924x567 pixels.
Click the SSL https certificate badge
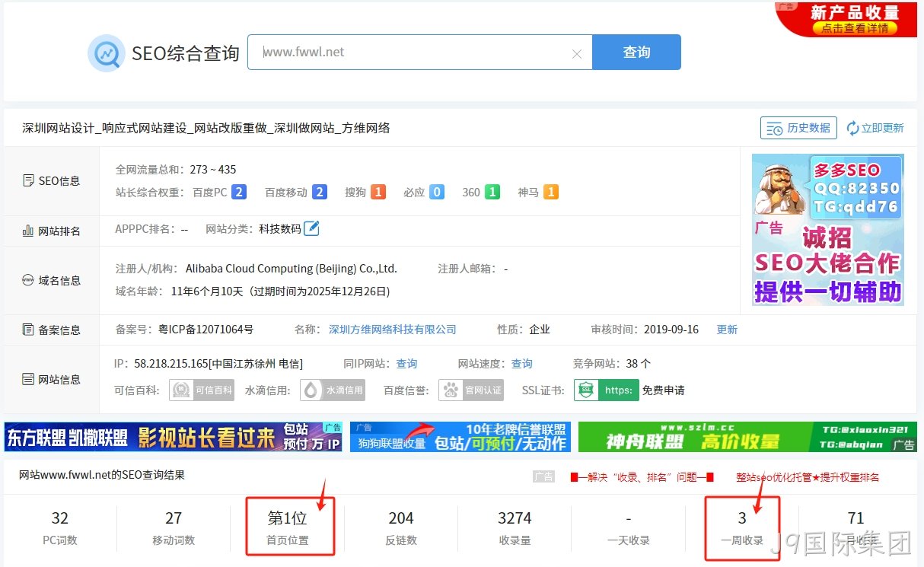607,390
